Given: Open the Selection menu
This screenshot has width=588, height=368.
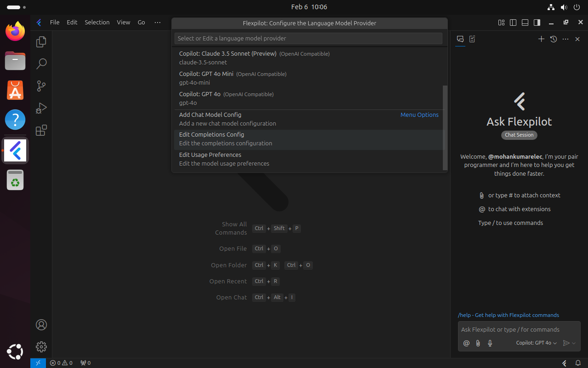Looking at the screenshot, I should pyautogui.click(x=97, y=22).
